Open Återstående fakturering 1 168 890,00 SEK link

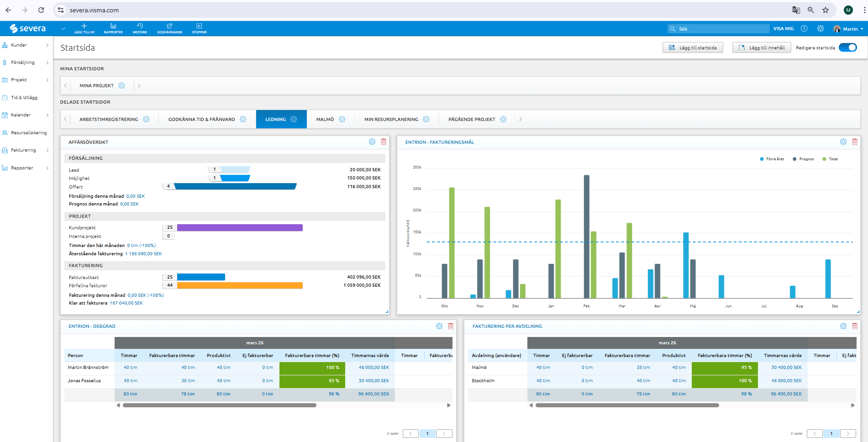tap(143, 254)
